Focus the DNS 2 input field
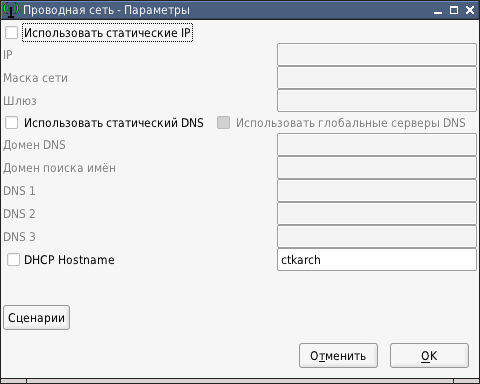This screenshot has width=480, height=384. click(377, 214)
